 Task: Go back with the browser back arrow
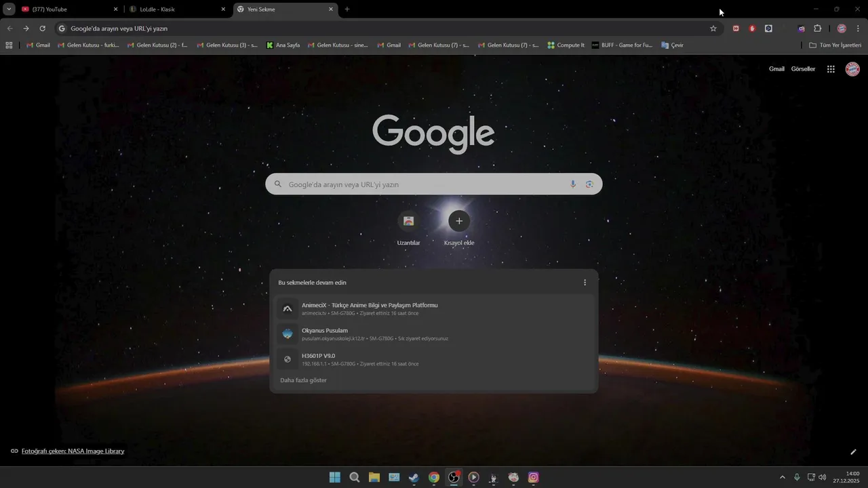pos(9,28)
